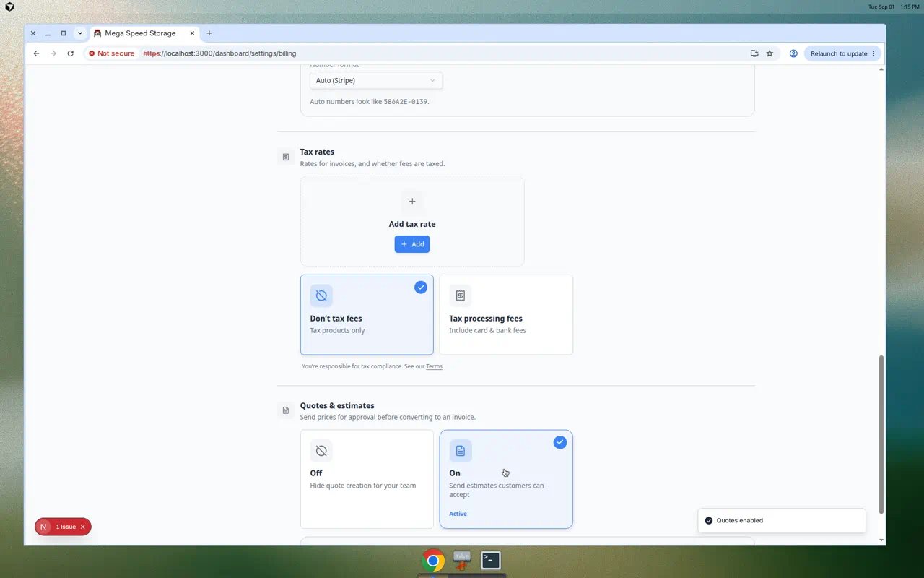Click the forward navigation arrow
Image resolution: width=924 pixels, height=578 pixels.
point(53,53)
